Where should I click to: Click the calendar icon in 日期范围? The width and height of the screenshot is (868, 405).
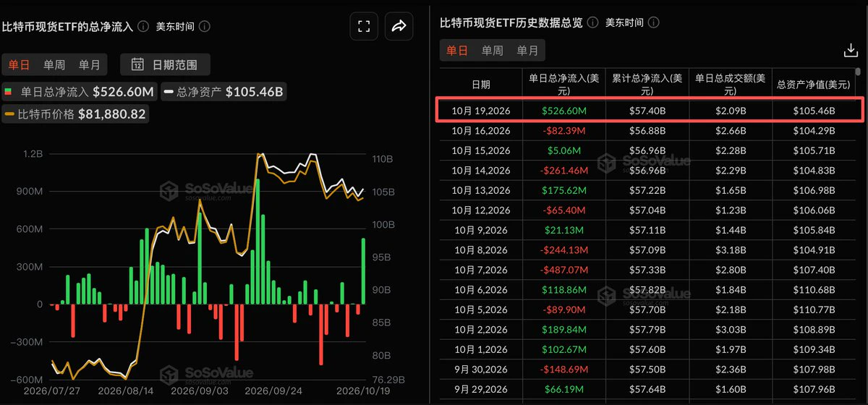(x=137, y=64)
